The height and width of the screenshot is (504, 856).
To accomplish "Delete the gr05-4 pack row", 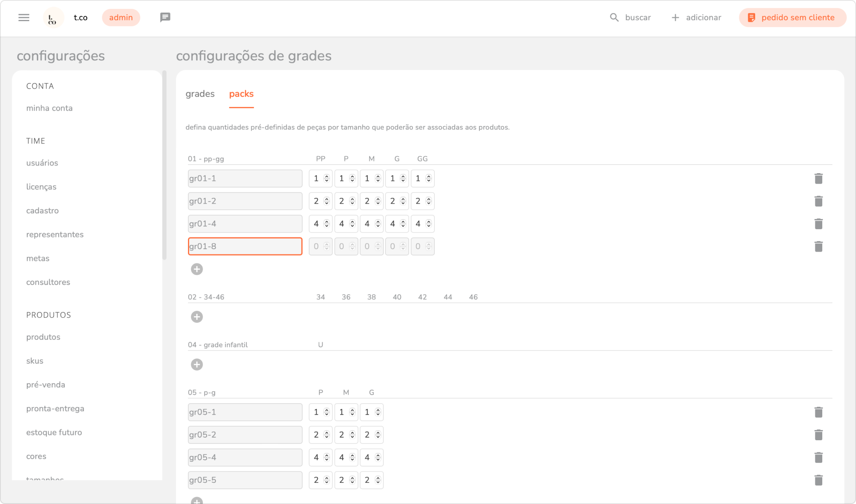I will (819, 457).
